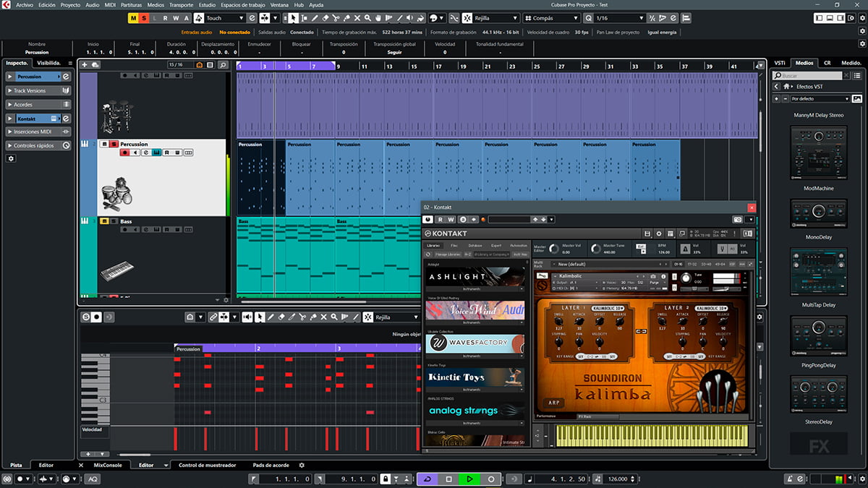Viewport: 868px width, 488px height.
Task: Click the Kontakt instrument info icon
Action: 665,276
